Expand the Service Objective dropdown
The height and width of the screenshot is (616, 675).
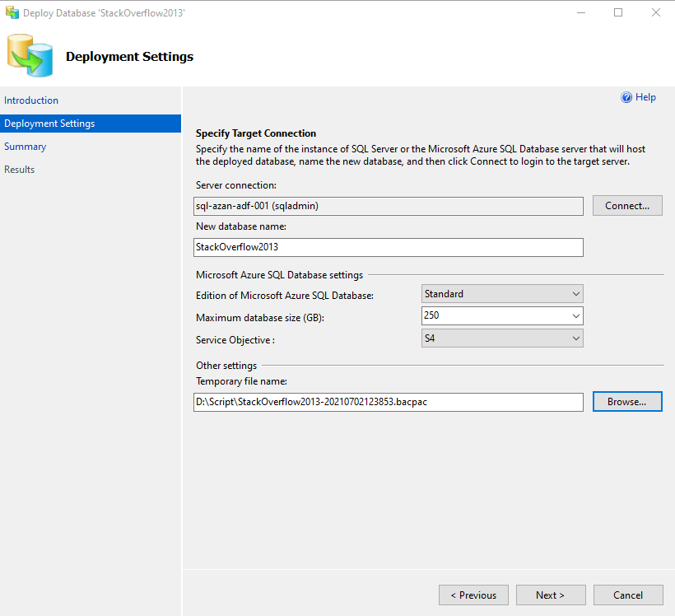(x=502, y=338)
